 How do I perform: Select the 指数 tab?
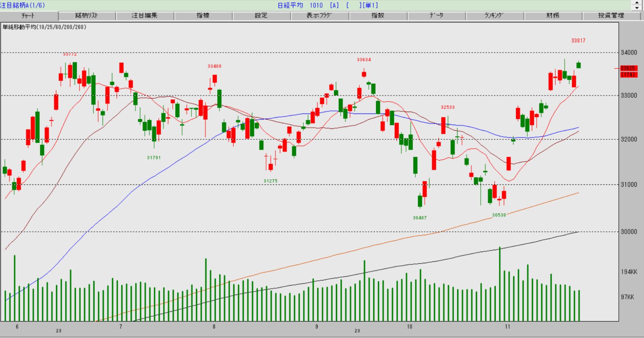378,16
